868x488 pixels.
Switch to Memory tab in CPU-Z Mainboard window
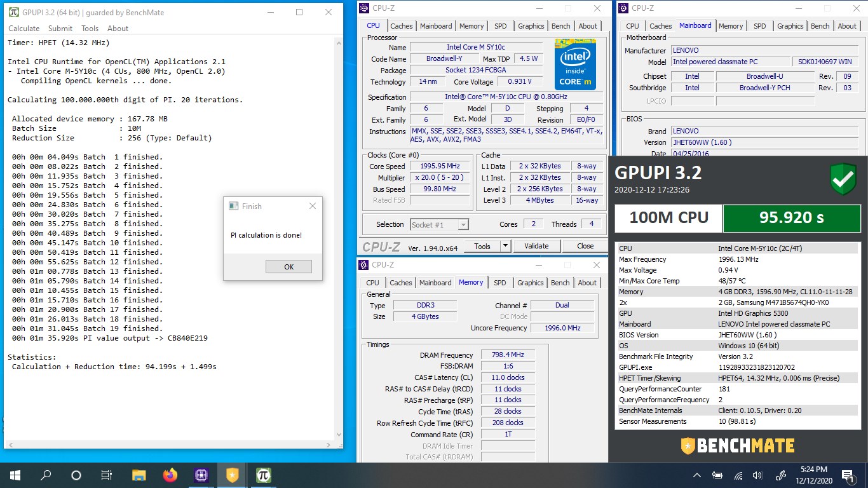(731, 26)
